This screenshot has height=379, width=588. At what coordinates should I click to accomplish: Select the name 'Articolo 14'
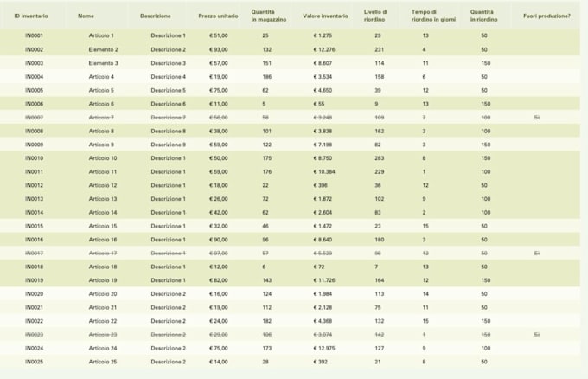tap(103, 212)
